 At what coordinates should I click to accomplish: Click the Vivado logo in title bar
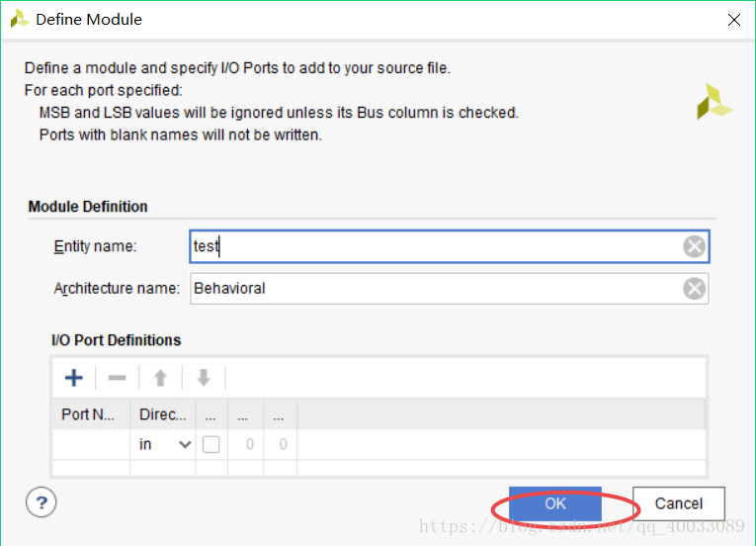[20, 20]
